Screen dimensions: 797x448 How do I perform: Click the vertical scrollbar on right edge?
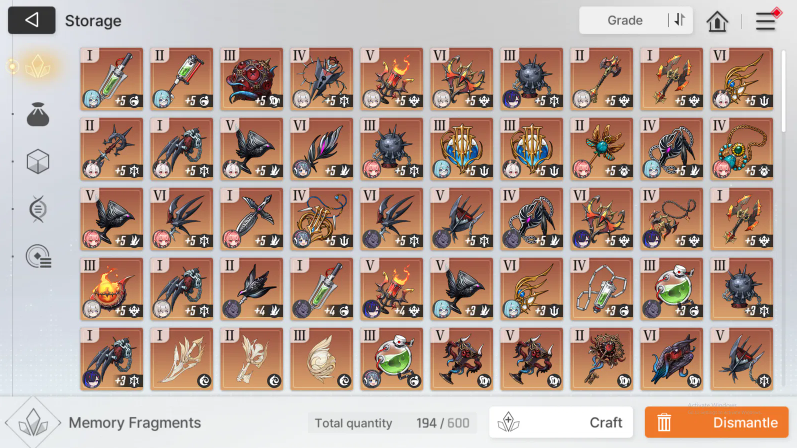pos(783,89)
